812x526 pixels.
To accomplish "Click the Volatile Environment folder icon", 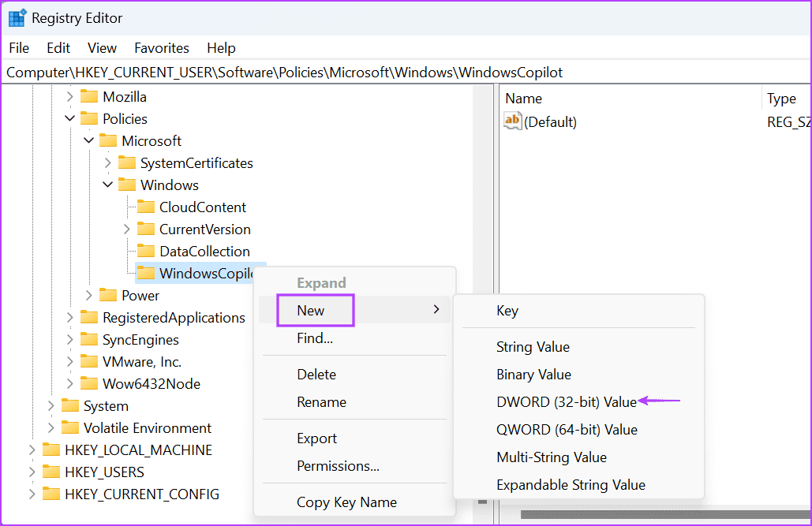I will (70, 427).
